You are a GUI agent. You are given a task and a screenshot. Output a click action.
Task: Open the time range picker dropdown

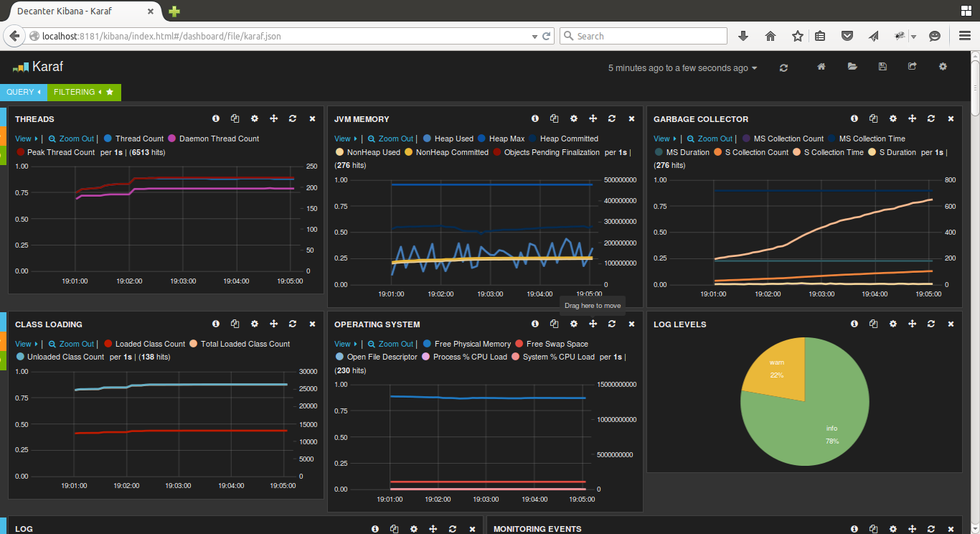pos(682,68)
